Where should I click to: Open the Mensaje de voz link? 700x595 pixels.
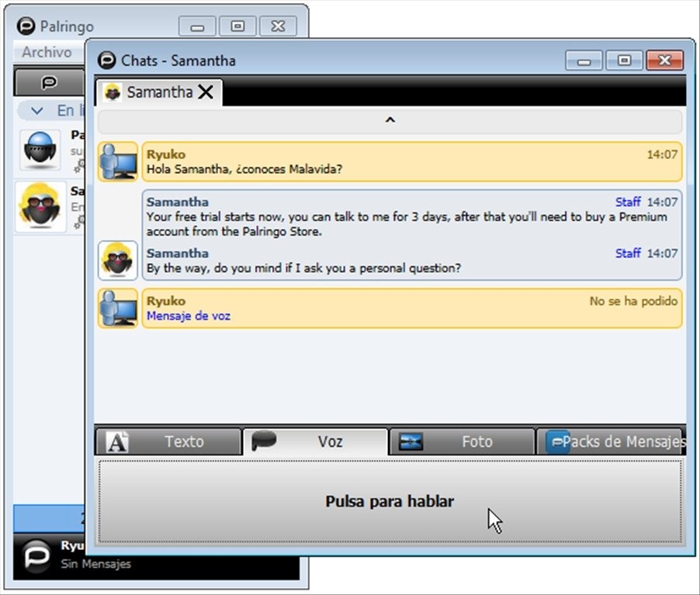tap(189, 316)
